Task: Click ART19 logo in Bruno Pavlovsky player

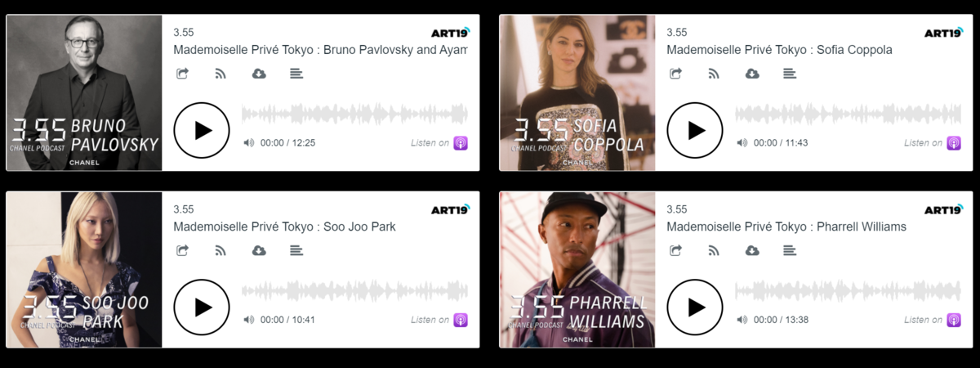Action: [x=451, y=33]
